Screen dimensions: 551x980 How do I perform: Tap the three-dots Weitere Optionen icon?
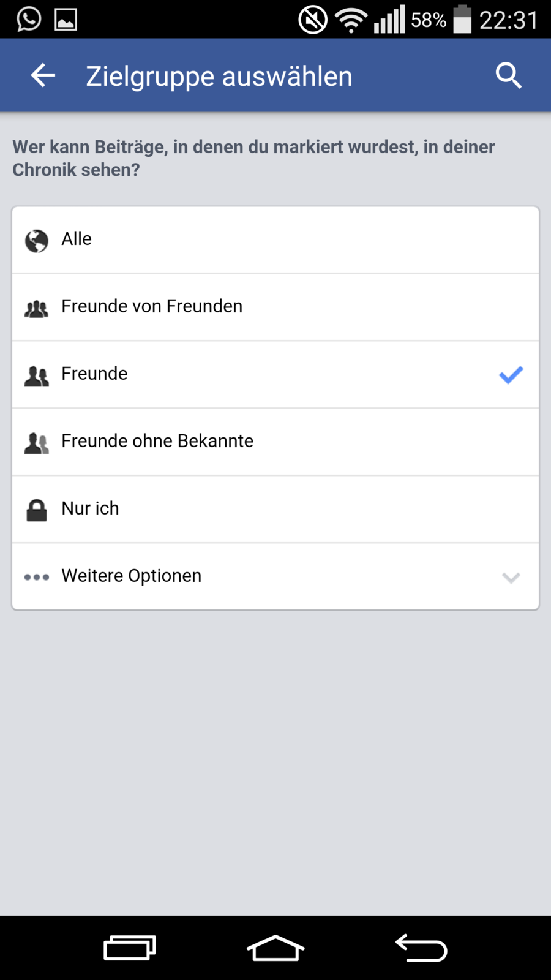tap(37, 577)
